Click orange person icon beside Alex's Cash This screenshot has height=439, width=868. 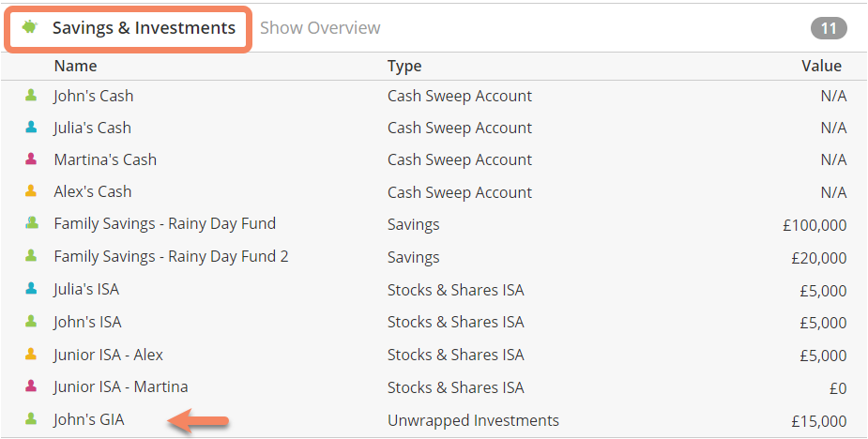click(31, 191)
